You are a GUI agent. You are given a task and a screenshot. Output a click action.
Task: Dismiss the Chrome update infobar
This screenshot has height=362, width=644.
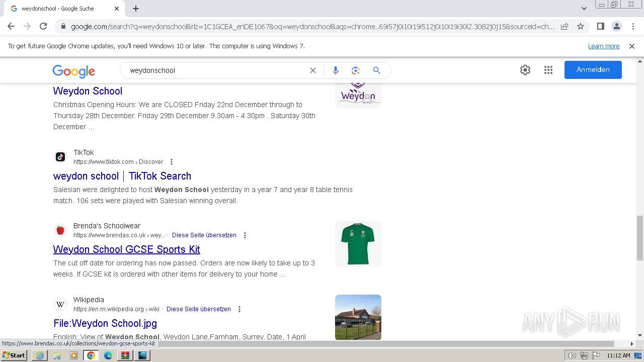632,46
